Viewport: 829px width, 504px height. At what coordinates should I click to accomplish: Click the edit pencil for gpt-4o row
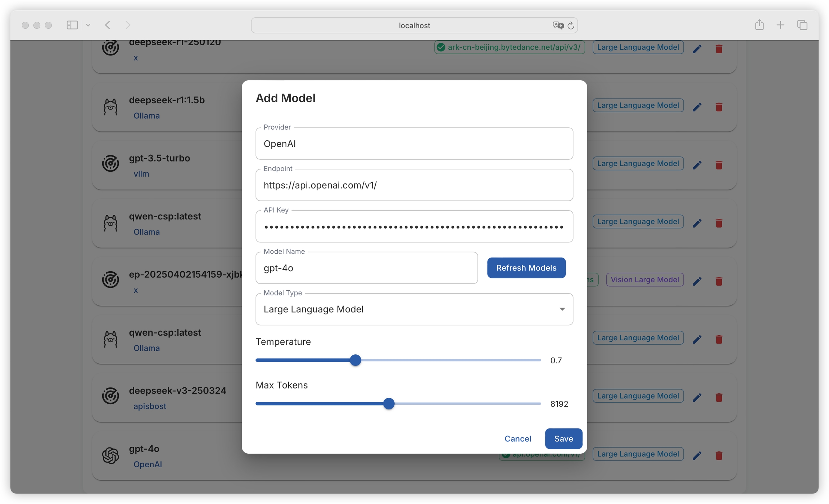(697, 455)
